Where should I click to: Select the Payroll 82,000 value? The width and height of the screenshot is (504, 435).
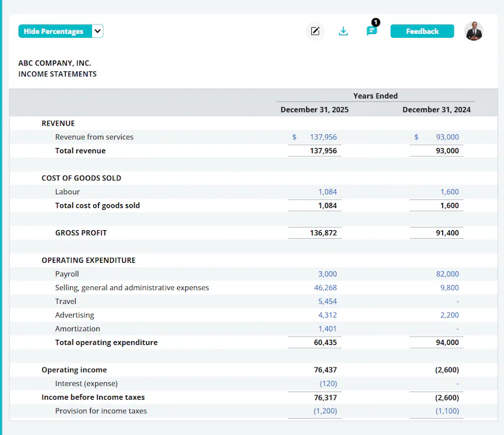point(447,274)
